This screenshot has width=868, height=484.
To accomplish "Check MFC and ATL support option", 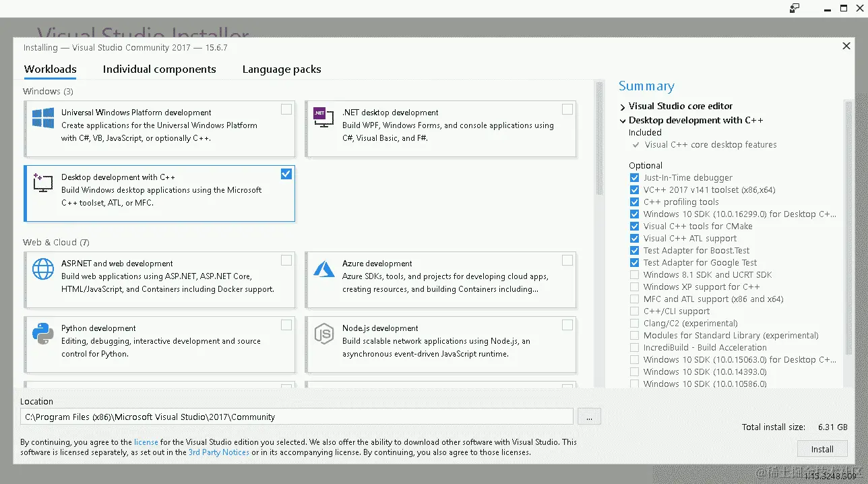I will 634,299.
